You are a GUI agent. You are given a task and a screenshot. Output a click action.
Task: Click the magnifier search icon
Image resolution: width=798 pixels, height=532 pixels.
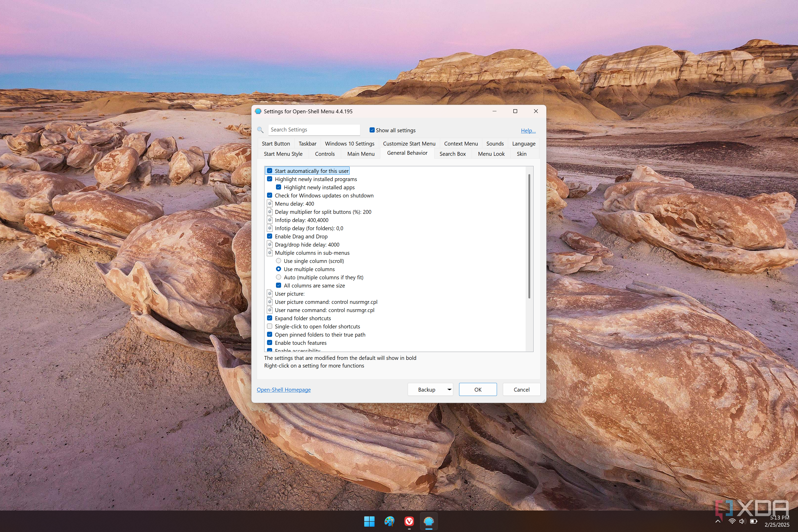260,130
